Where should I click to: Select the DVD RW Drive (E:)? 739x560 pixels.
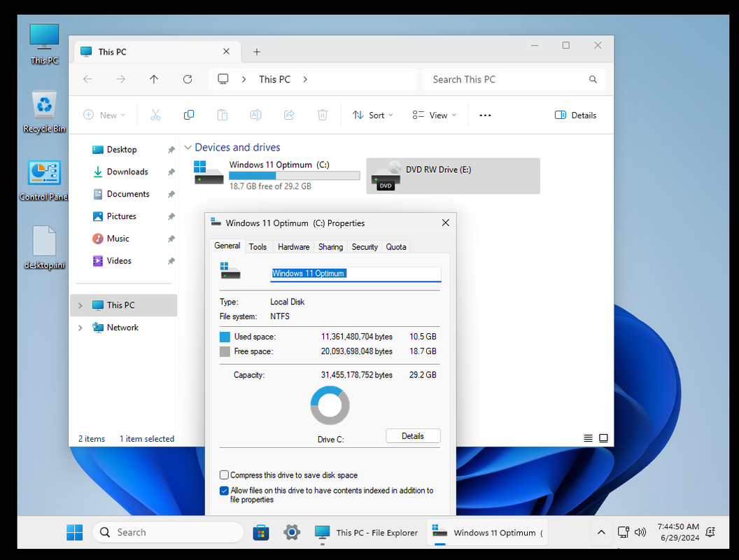453,176
